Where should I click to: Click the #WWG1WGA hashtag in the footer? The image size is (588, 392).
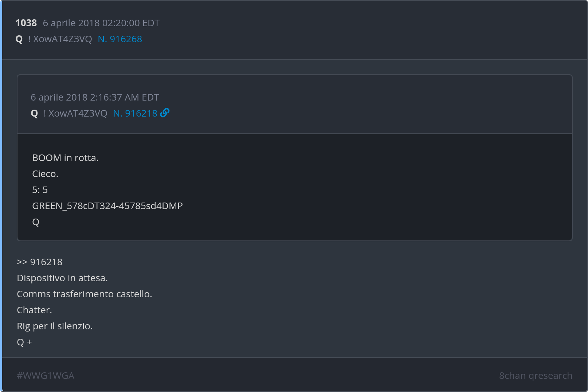point(46,376)
